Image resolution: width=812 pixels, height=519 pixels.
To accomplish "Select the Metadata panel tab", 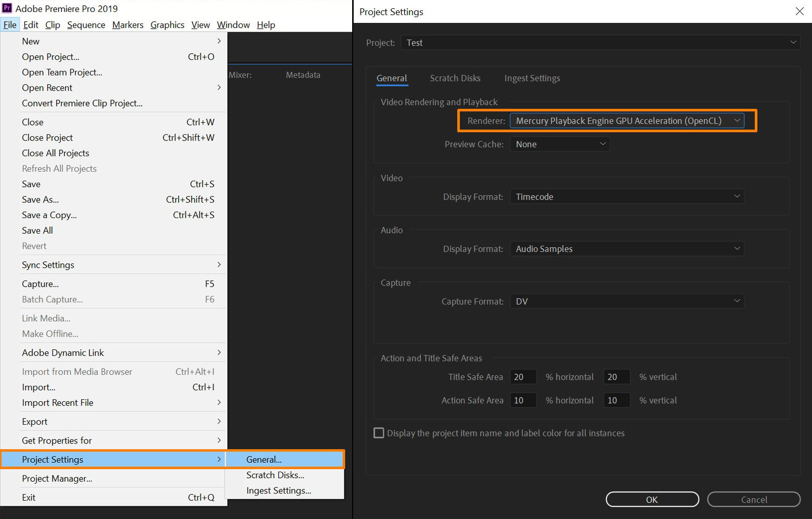I will (303, 75).
